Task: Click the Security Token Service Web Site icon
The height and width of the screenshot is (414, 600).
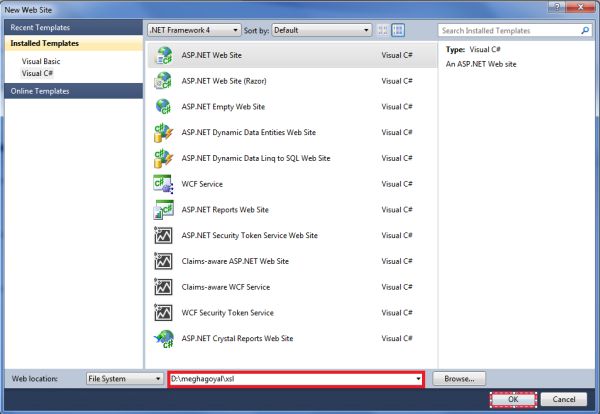Action: (x=163, y=235)
